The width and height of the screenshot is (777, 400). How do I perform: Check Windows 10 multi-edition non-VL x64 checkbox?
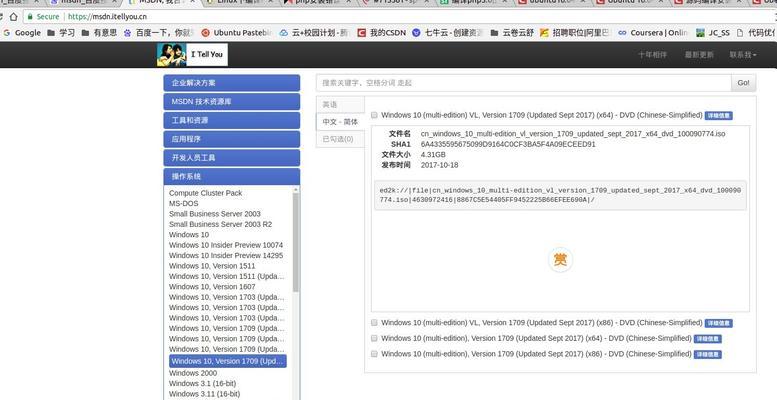(x=375, y=338)
